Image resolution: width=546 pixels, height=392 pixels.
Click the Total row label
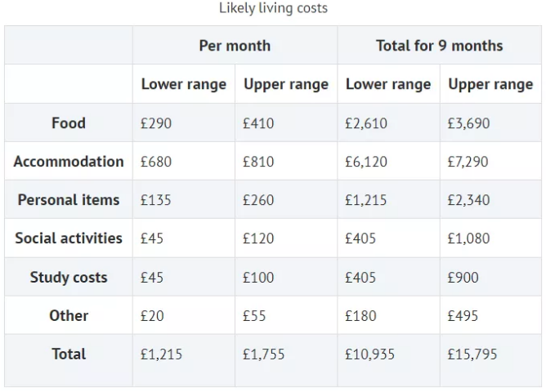coord(69,354)
